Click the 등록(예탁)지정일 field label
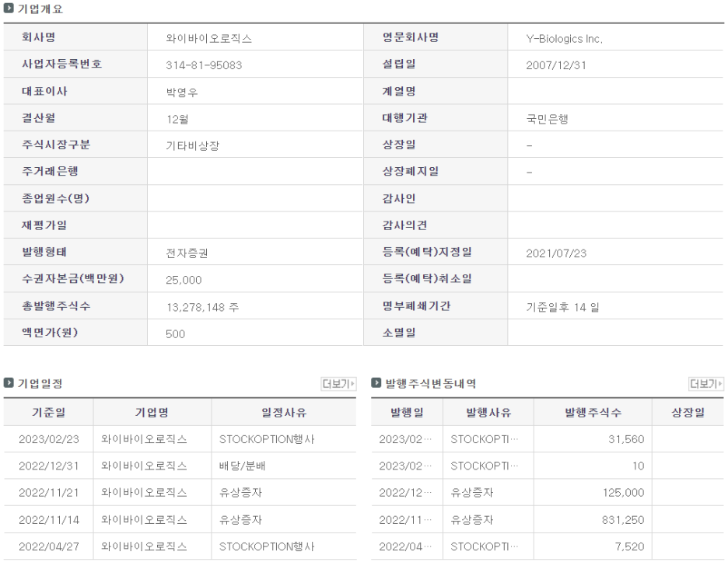Viewport: 728px width, 562px height. click(x=427, y=252)
